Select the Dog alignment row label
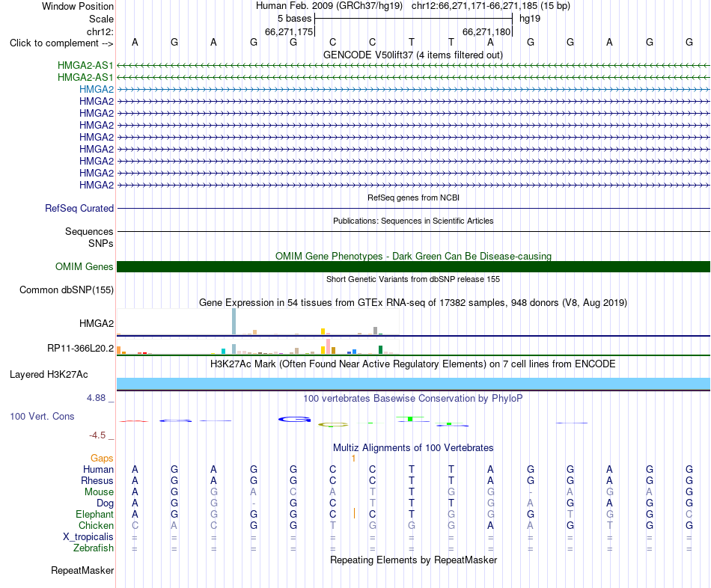Screen dimensions: 711x588 105,503
